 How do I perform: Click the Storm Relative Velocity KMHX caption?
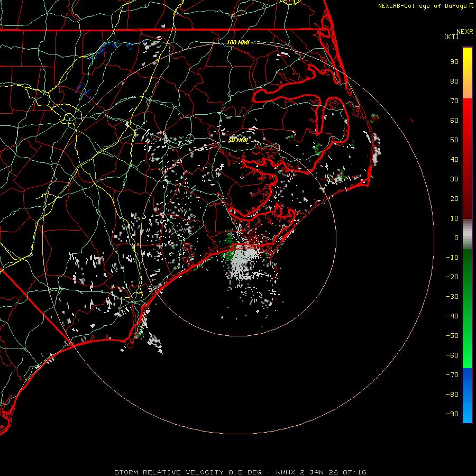click(x=240, y=472)
